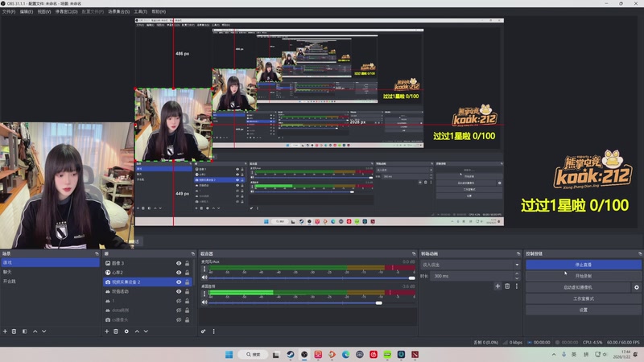Open 视图(V) menu

[44, 11]
